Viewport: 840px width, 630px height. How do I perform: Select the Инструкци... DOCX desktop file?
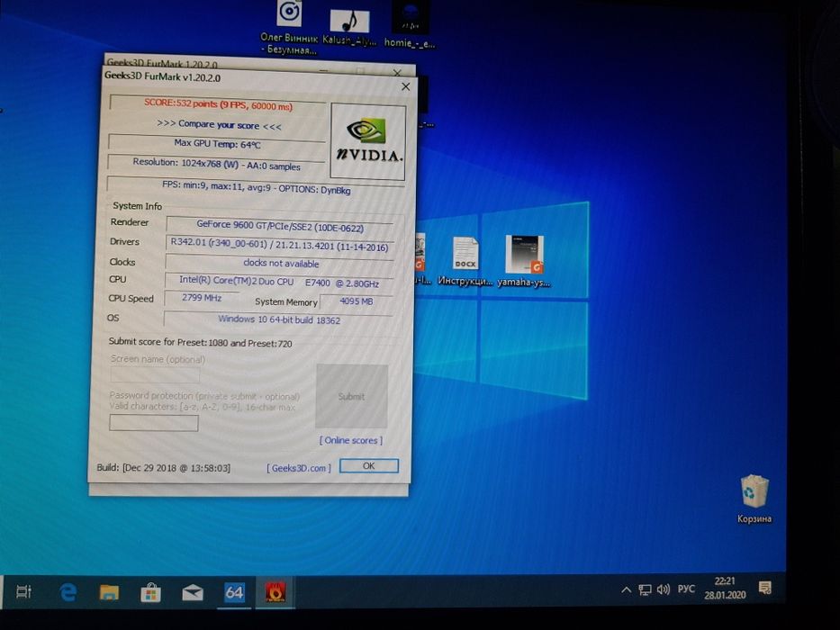pos(465,261)
